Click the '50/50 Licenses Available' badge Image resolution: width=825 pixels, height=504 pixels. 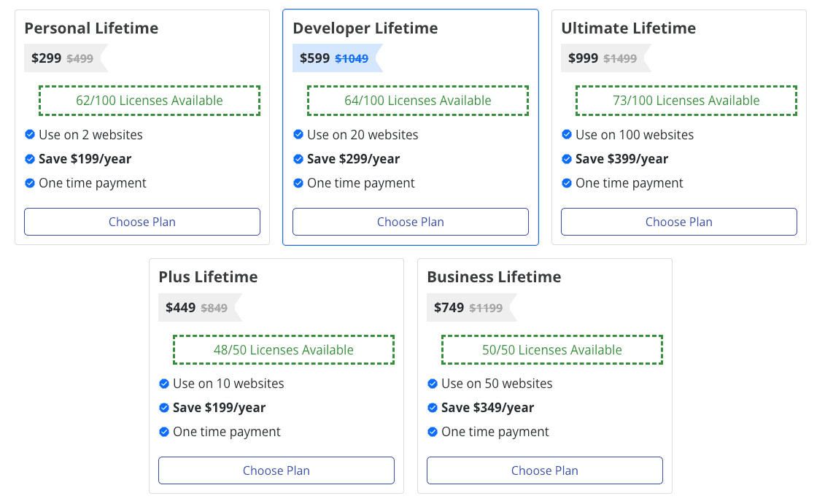551,349
